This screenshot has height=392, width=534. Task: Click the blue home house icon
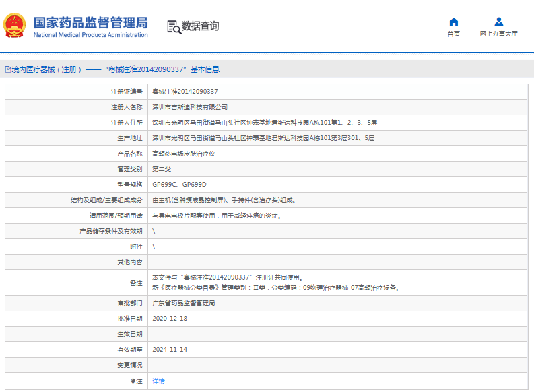453,22
